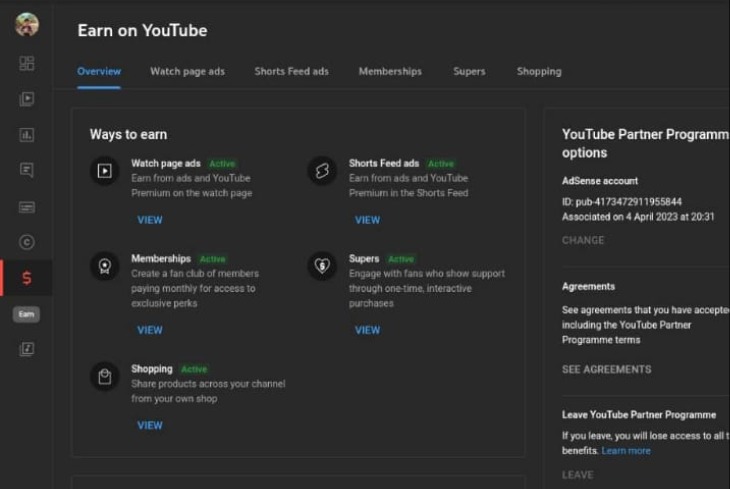730x489 pixels.
Task: Click VIEW under Supers
Action: click(x=367, y=330)
